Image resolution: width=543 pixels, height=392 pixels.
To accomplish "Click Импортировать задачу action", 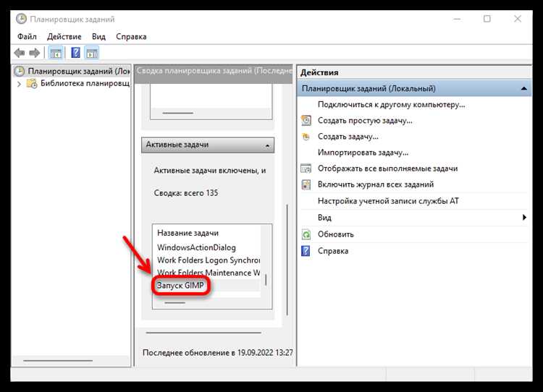I will click(363, 153).
